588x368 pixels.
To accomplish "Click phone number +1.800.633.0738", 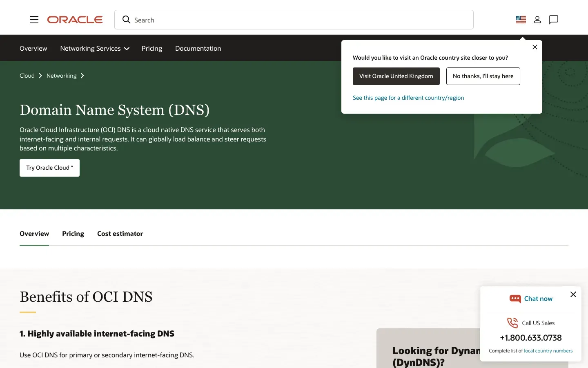I will [531, 338].
